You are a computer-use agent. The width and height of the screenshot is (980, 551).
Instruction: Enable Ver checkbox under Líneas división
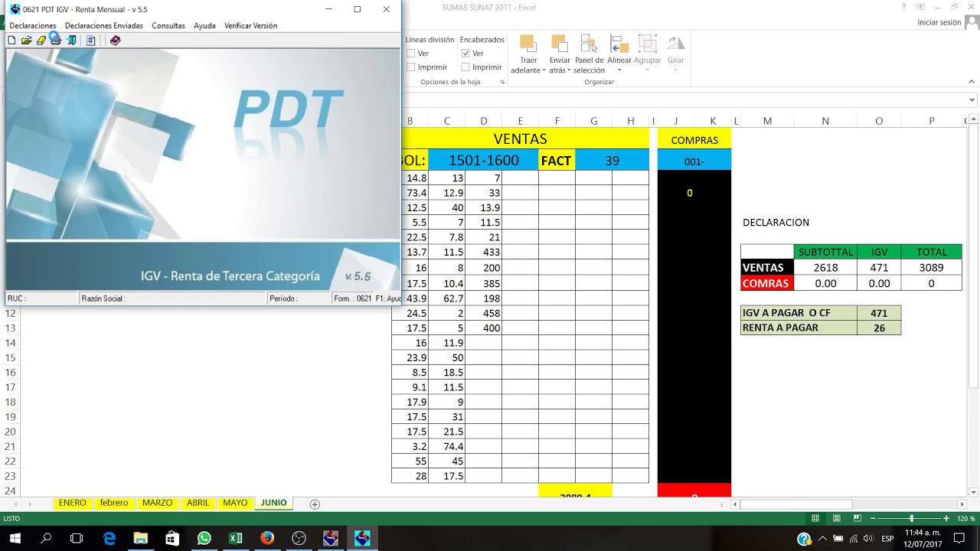pyautogui.click(x=411, y=54)
